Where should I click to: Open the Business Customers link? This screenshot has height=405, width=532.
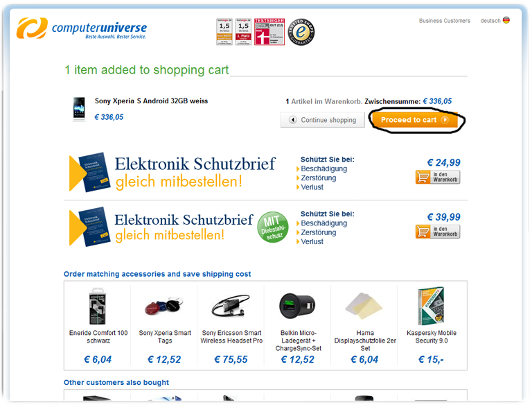[445, 21]
